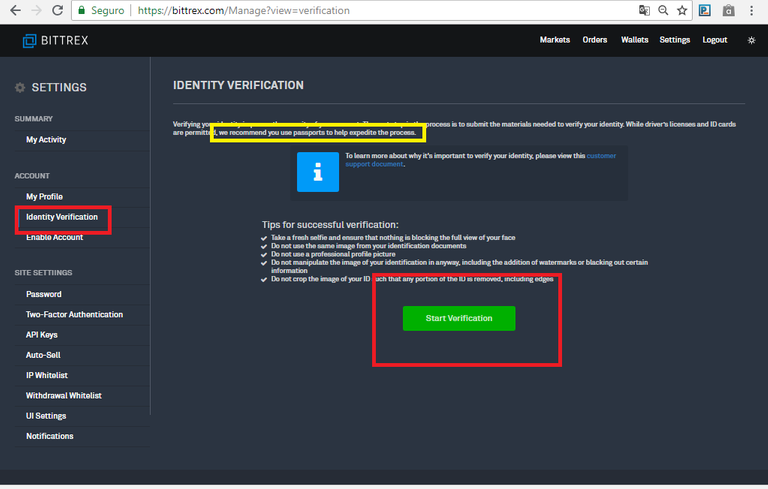Open My Profile in sidebar

coord(44,196)
